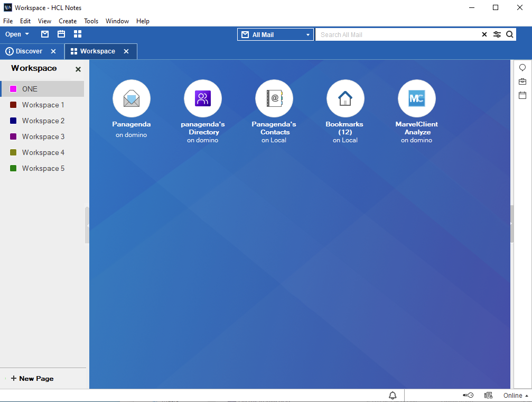Open the Day-at-a-Glance calendar sidebar icon

coord(522,95)
